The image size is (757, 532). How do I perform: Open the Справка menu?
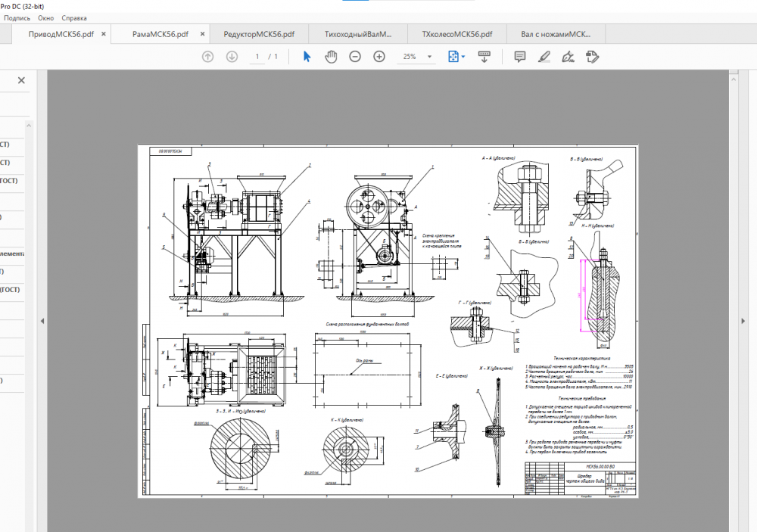pos(73,17)
